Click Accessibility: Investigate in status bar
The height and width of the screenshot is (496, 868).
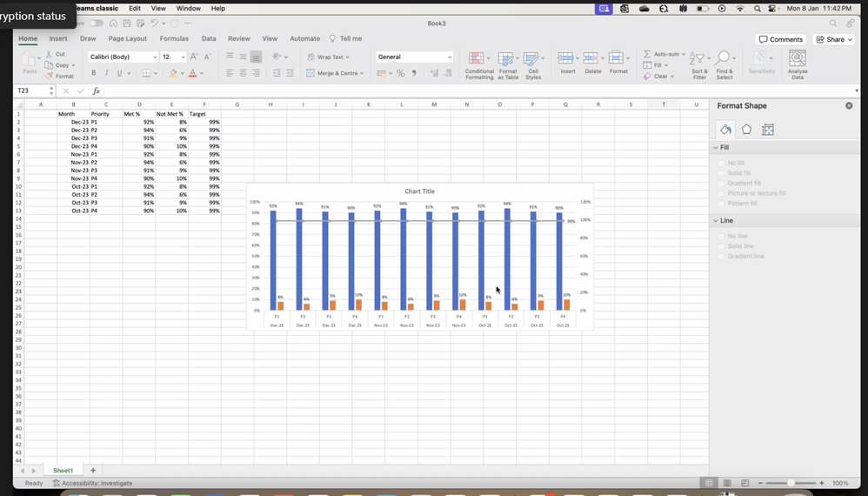pos(92,483)
